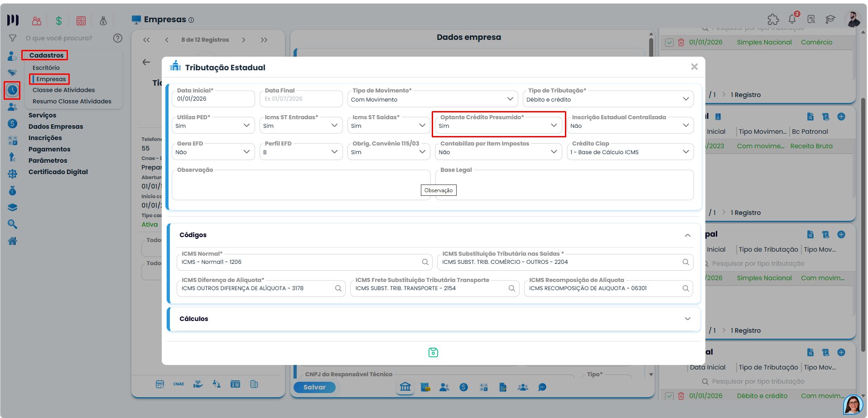Click into the Observação text field
Screen dimensions: 868x418
(301, 185)
